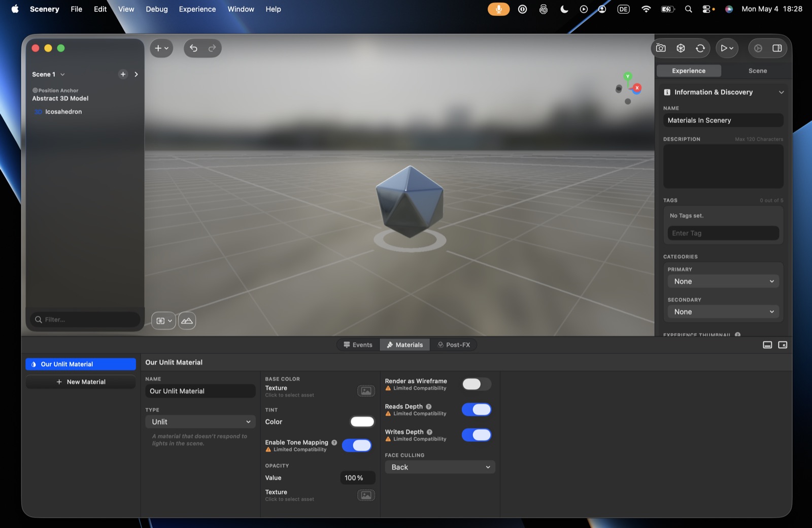Open the Secondary category dropdown
The height and width of the screenshot is (528, 812).
click(723, 312)
